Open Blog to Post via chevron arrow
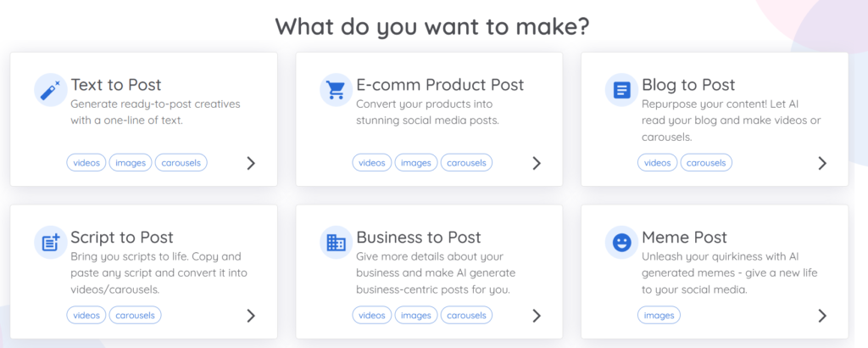This screenshot has height=348, width=868. click(x=822, y=163)
